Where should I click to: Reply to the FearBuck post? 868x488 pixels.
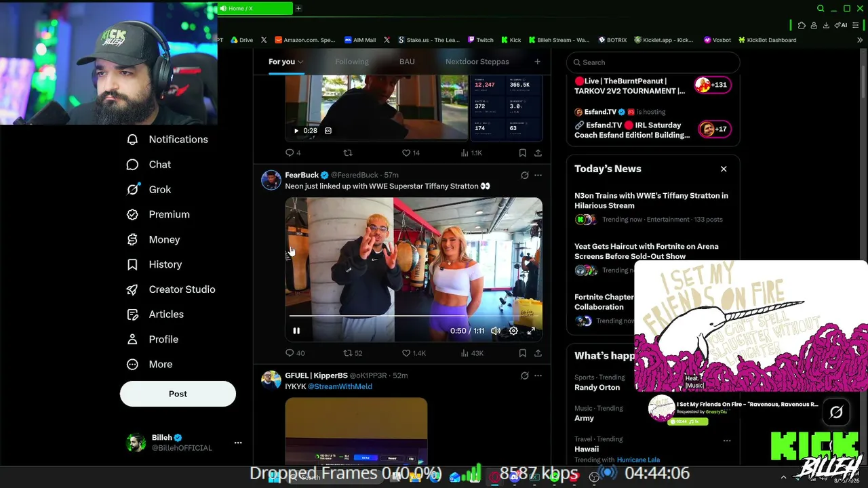290,353
